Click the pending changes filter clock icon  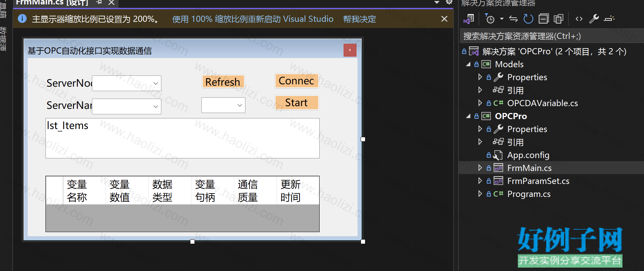point(489,19)
